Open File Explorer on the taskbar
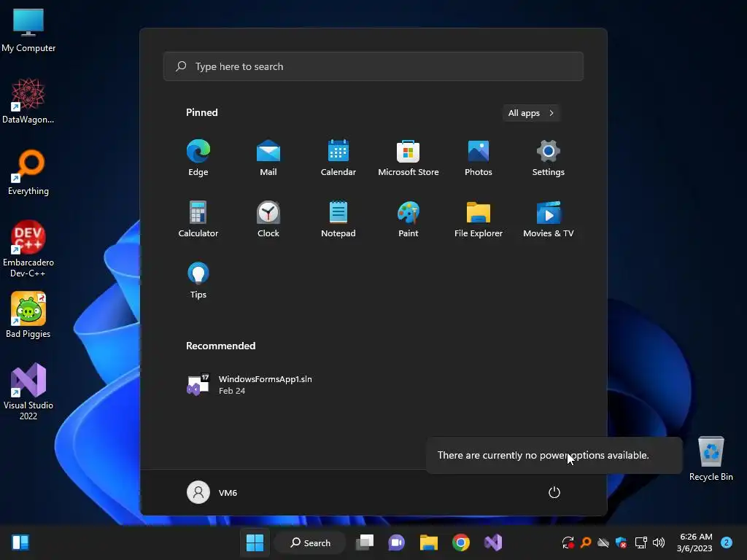 coord(429,542)
